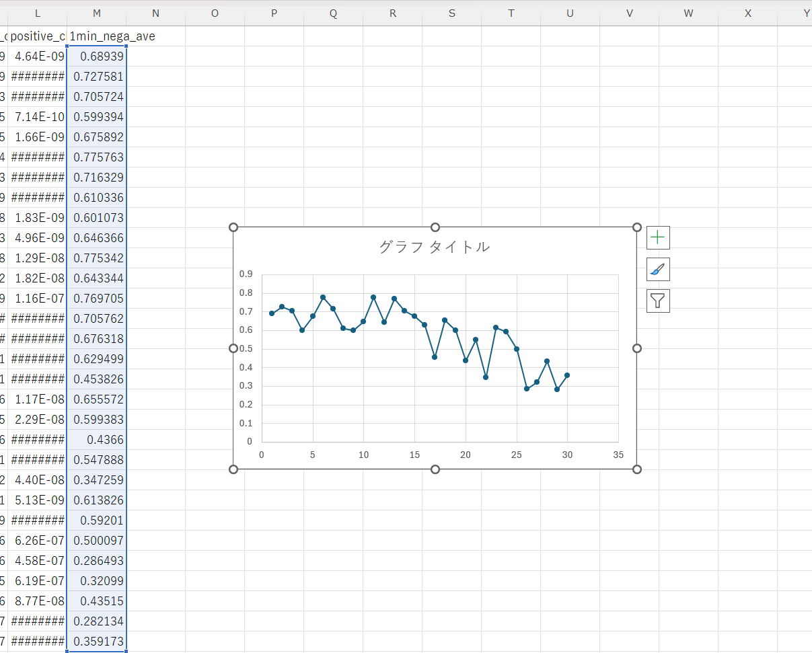The width and height of the screenshot is (812, 653).
Task: Open the Chart Elements plus button
Action: point(657,237)
